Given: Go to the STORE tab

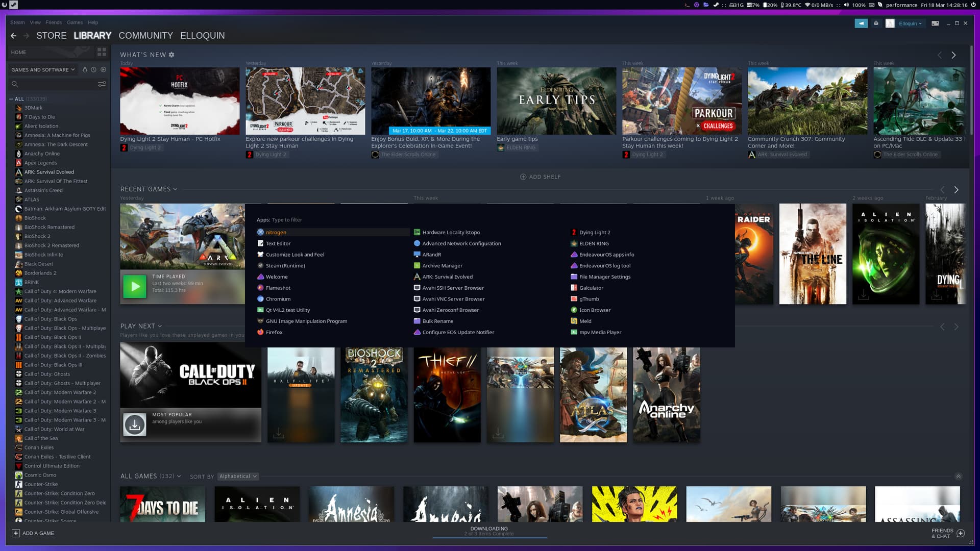Looking at the screenshot, I should tap(52, 36).
